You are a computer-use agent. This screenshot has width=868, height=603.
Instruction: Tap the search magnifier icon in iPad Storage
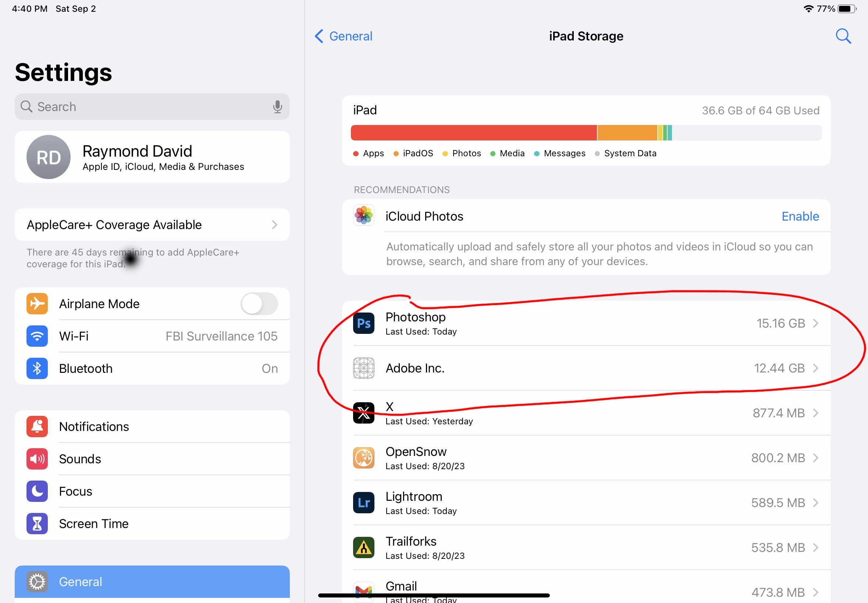point(843,36)
